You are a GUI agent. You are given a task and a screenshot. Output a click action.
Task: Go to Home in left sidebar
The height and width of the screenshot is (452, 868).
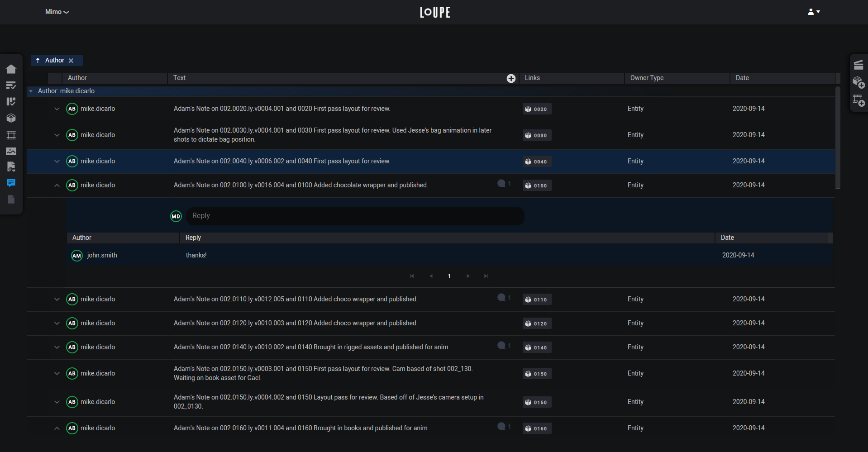(11, 69)
